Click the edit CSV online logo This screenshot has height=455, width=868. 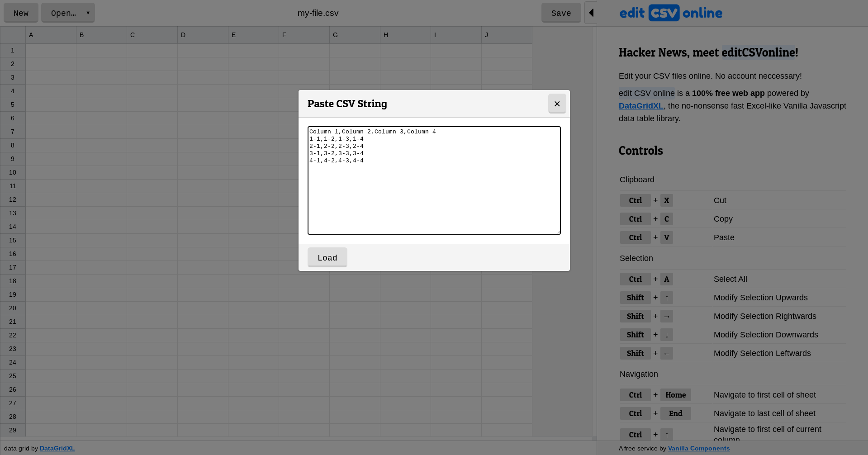(670, 13)
